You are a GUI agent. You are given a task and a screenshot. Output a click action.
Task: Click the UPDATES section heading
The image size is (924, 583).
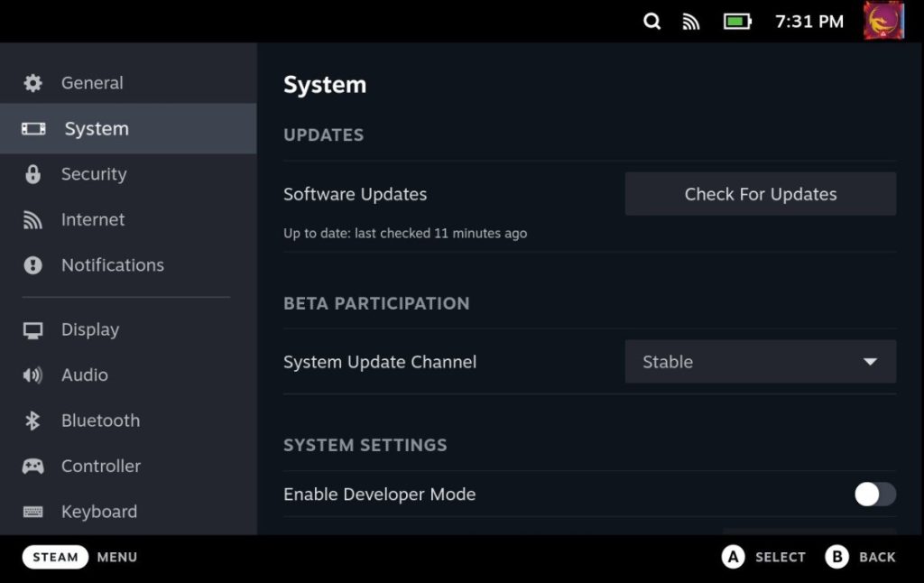[324, 135]
